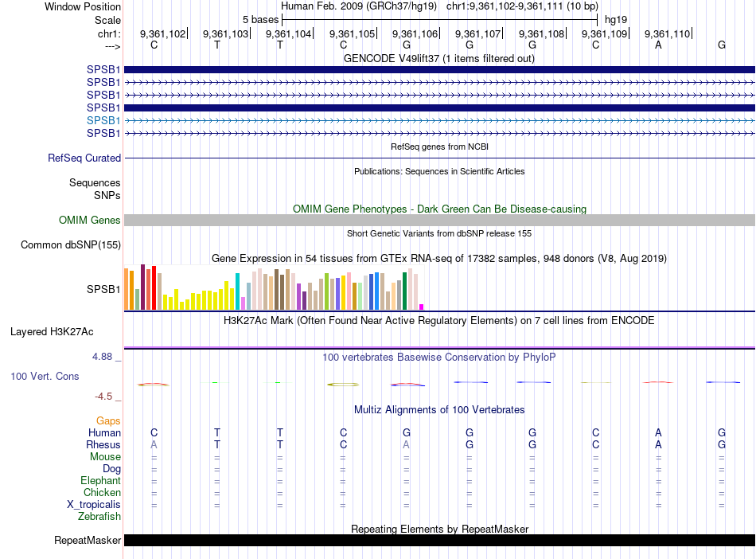Click the Dog species label
Viewport: 756px width, 559px height.
pos(111,469)
